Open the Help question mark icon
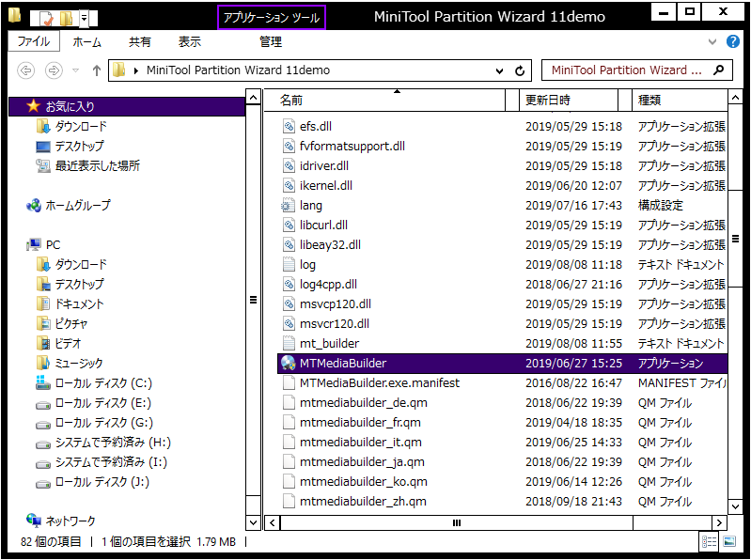This screenshot has height=560, width=751. [733, 41]
